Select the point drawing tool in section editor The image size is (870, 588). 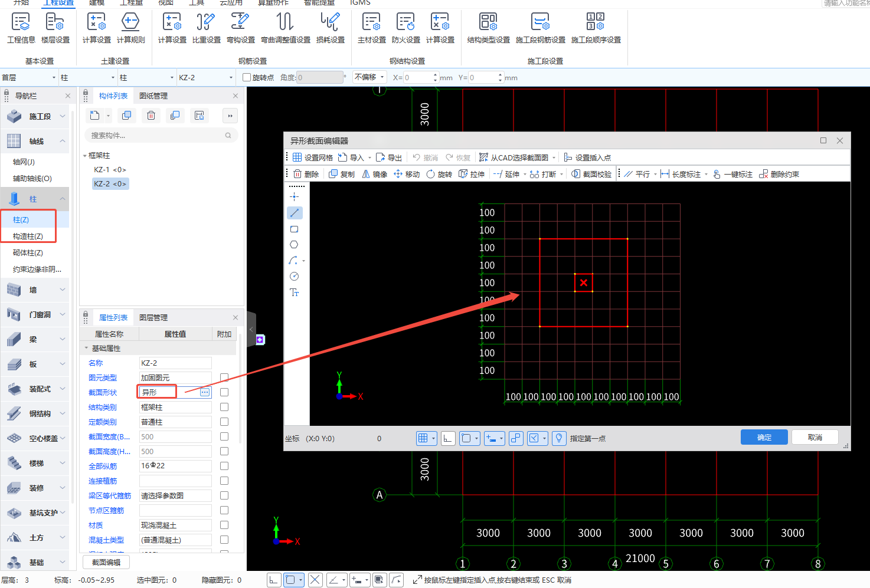(295, 197)
